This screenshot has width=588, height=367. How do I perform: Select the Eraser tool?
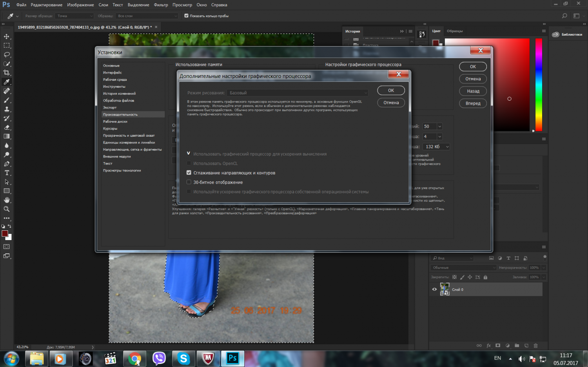pyautogui.click(x=7, y=127)
